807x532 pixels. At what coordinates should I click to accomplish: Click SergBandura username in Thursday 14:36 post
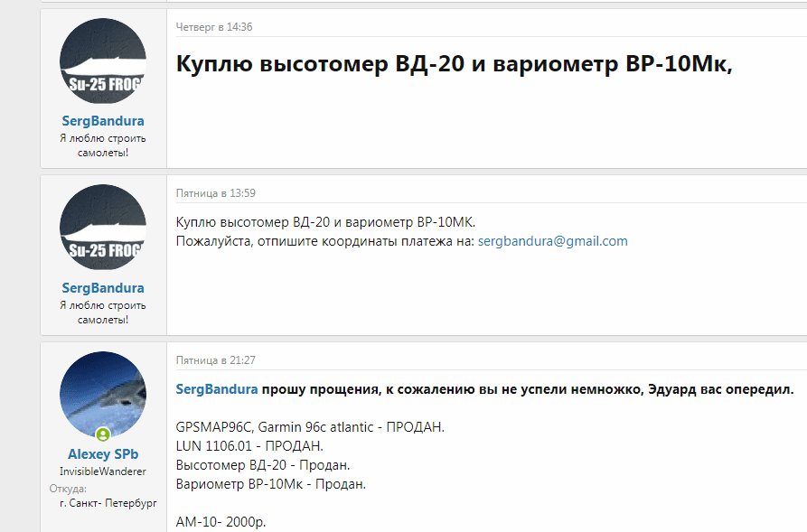(x=103, y=121)
